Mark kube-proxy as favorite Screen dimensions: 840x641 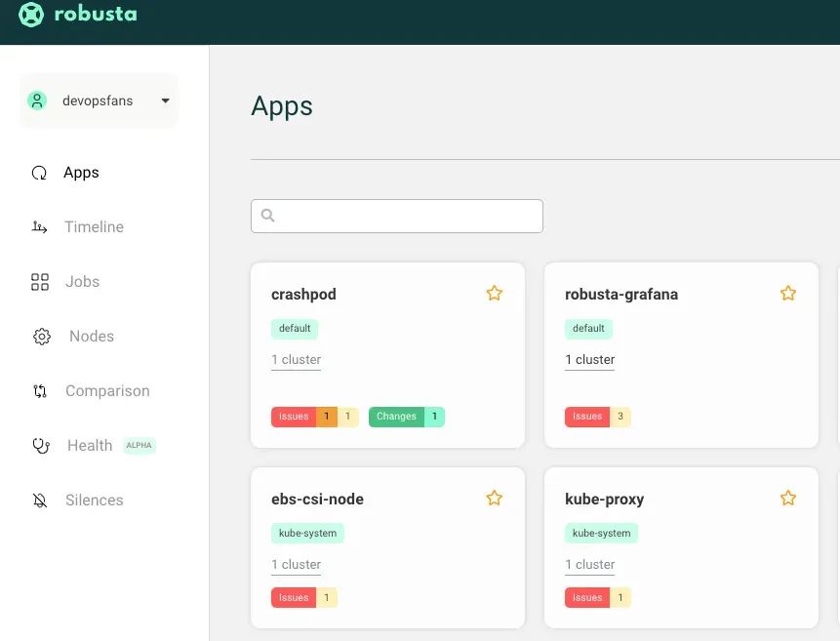[788, 498]
